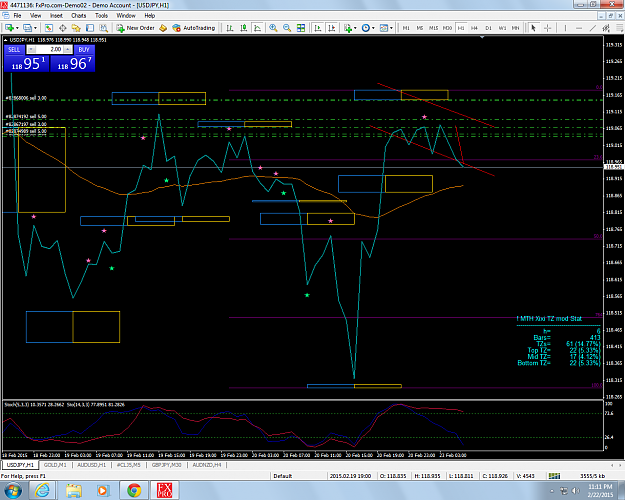
Task: Decrease trade volume with down arrow
Action: click(31, 49)
